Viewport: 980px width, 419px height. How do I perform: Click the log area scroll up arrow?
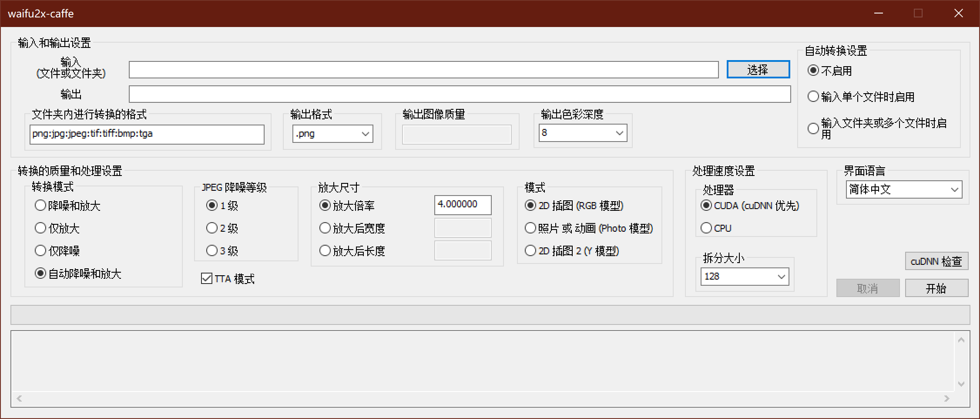tap(961, 340)
